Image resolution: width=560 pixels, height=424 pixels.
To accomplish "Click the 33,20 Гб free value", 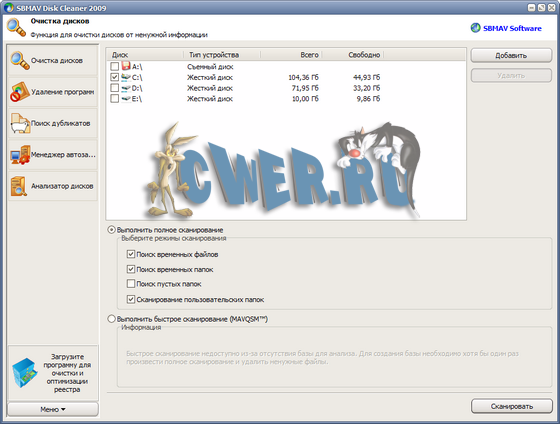I will [366, 88].
